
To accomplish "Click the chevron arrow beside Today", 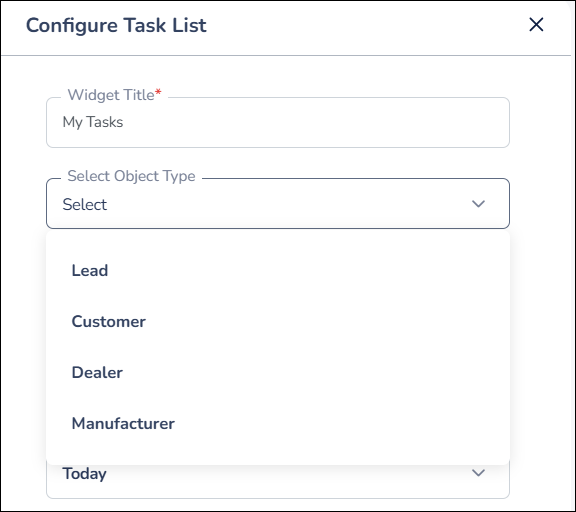I will pos(478,473).
